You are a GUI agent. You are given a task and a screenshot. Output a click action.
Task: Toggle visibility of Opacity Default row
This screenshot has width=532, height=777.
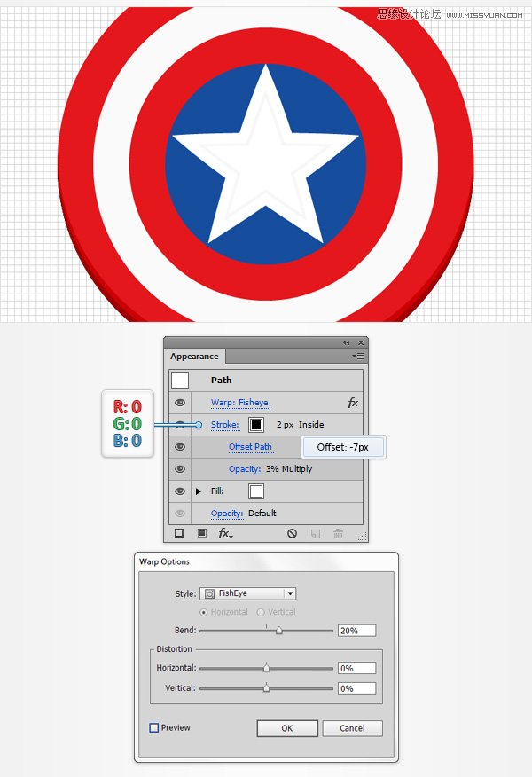[x=180, y=514]
